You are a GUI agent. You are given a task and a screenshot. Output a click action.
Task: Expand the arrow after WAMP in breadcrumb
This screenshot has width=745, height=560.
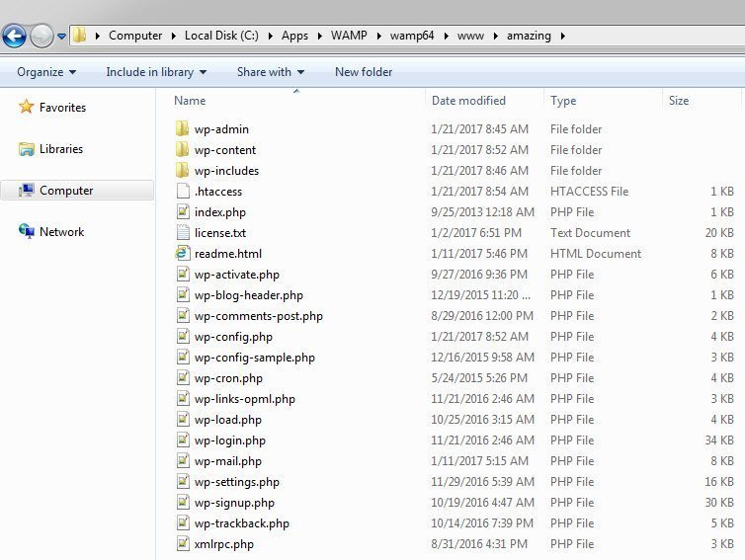(378, 37)
